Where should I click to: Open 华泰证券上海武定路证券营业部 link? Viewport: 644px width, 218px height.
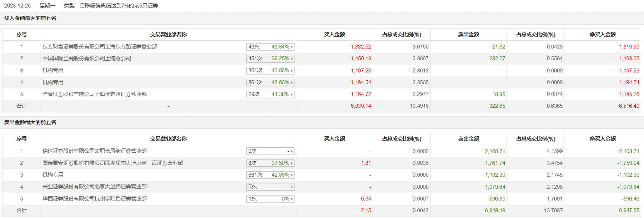click(x=95, y=94)
